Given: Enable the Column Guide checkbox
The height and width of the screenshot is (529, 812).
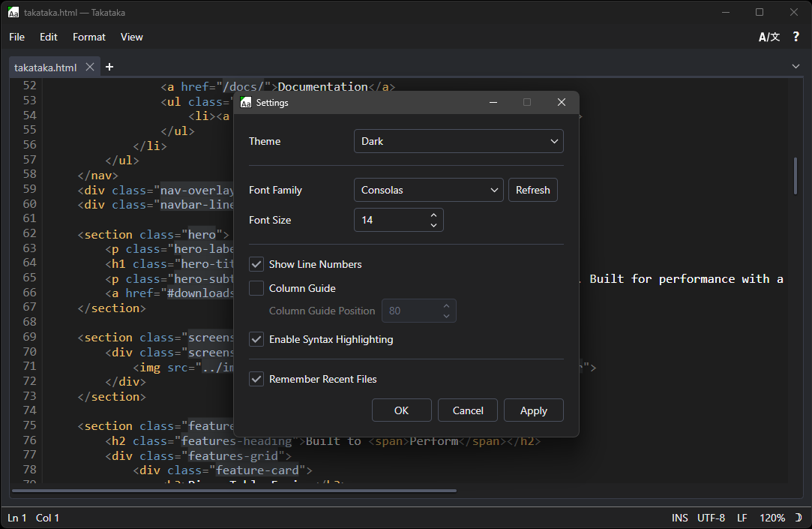Looking at the screenshot, I should [256, 288].
